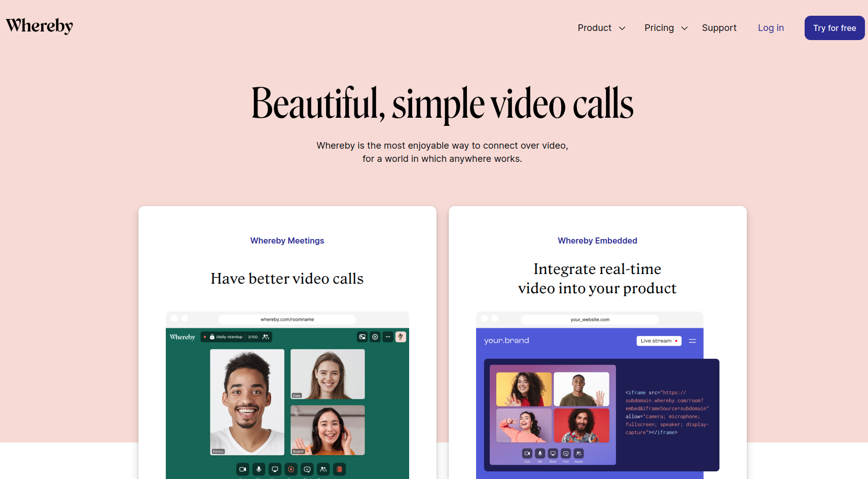Open the people icon in the green Meetings toolbar
This screenshot has width=868, height=479.
[323, 469]
